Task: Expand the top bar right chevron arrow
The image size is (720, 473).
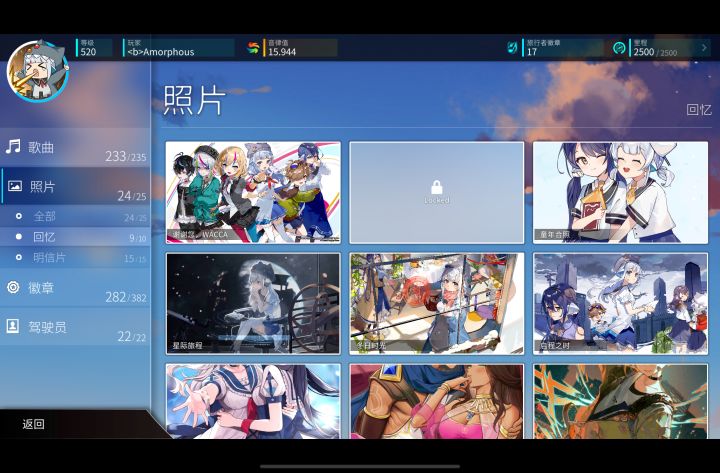Action: pos(704,47)
